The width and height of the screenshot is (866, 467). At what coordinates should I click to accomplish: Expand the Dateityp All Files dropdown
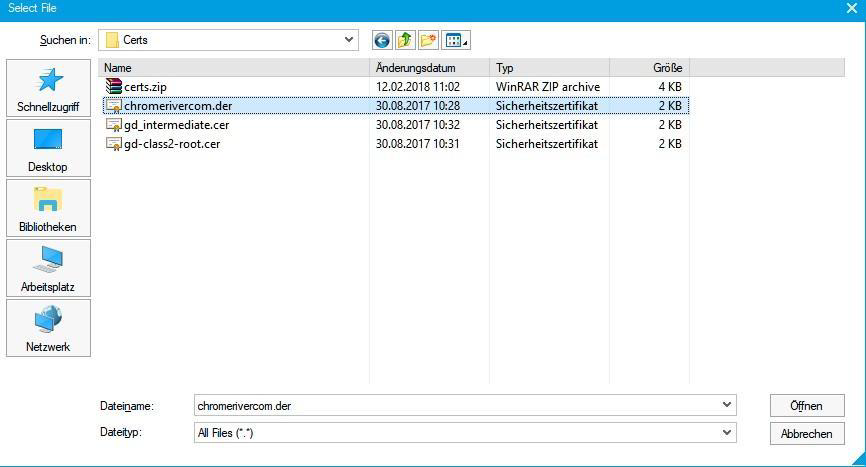point(726,433)
